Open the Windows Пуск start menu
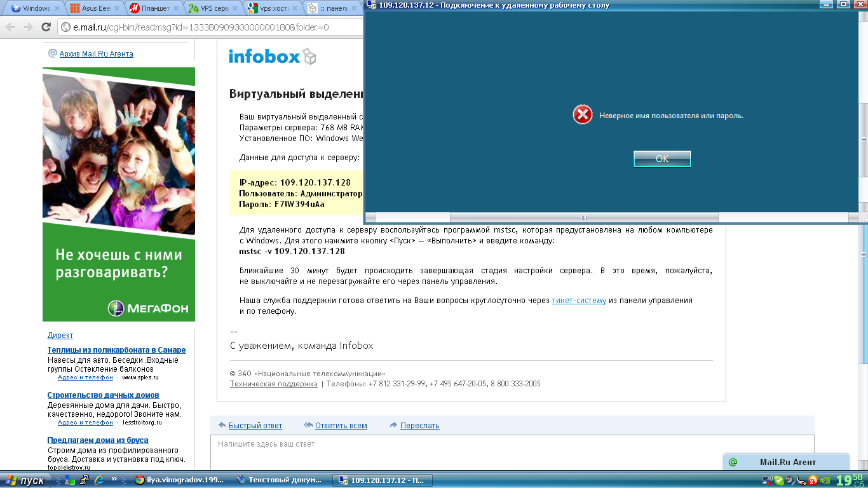The height and width of the screenshot is (488, 868). [x=25, y=480]
